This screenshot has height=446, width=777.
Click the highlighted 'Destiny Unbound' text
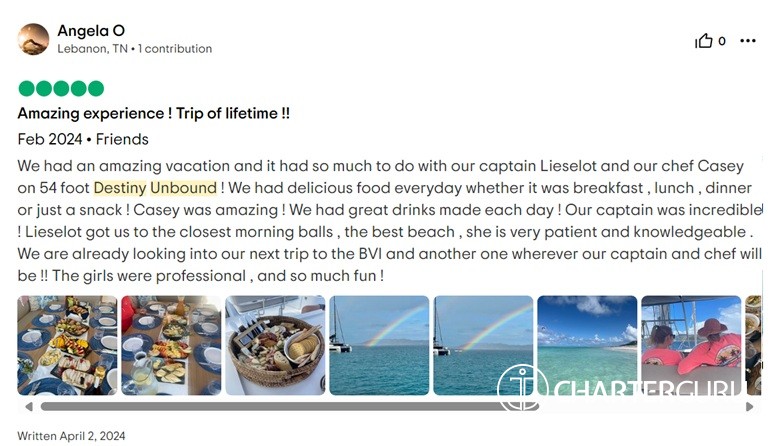155,188
